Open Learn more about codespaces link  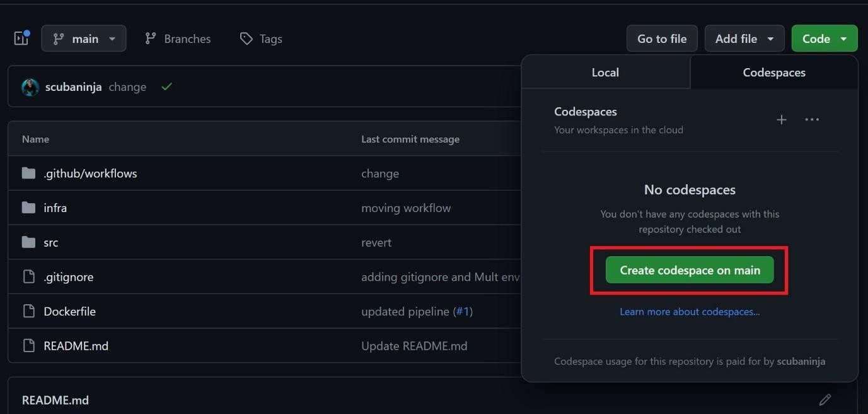point(690,312)
